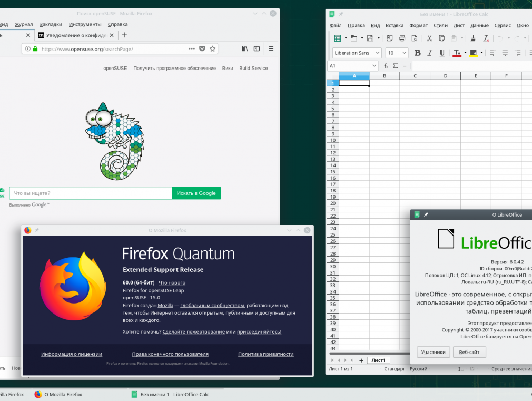Screen dimensions: 532x401
Task: Toggle Firefox sidebar icon
Action: point(257,48)
